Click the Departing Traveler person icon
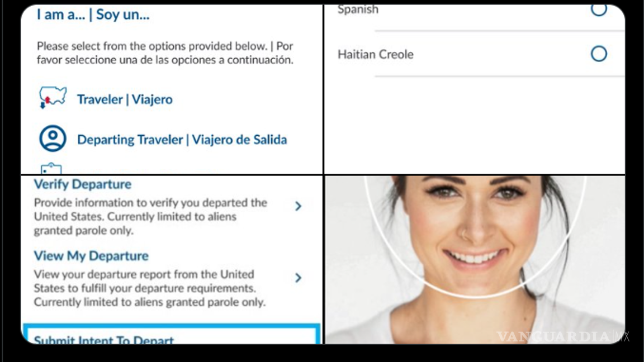The width and height of the screenshot is (644, 362). 53,139
